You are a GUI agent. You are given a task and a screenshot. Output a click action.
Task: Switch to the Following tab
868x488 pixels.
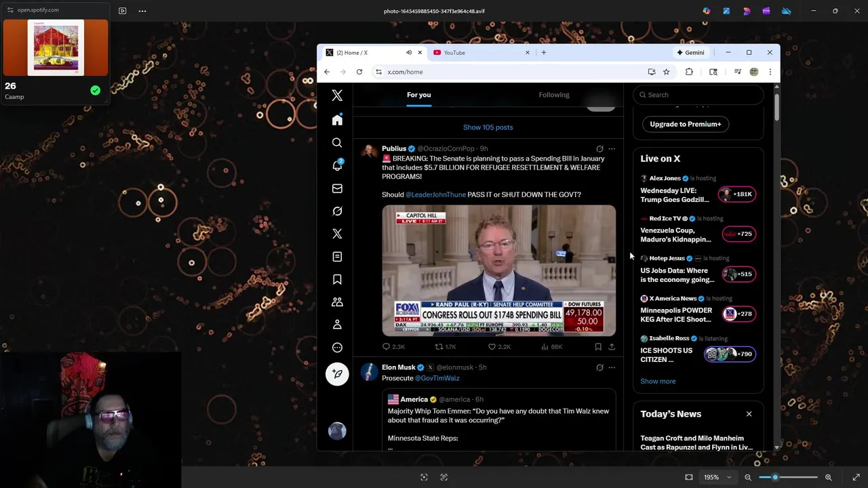[554, 95]
